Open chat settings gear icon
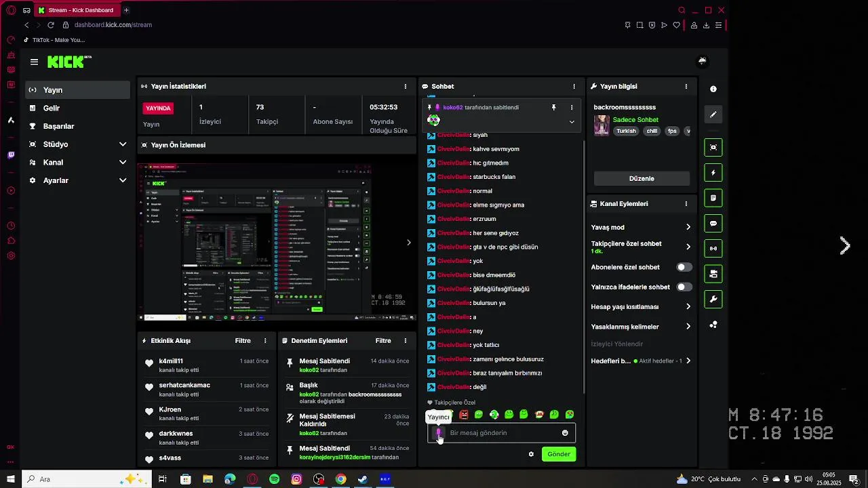Image resolution: width=868 pixels, height=488 pixels. point(531,454)
